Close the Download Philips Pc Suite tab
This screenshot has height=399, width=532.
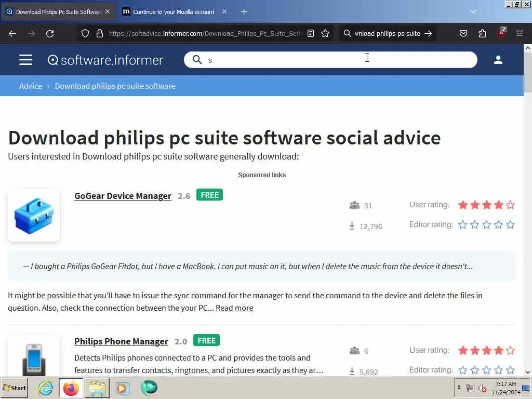108,11
